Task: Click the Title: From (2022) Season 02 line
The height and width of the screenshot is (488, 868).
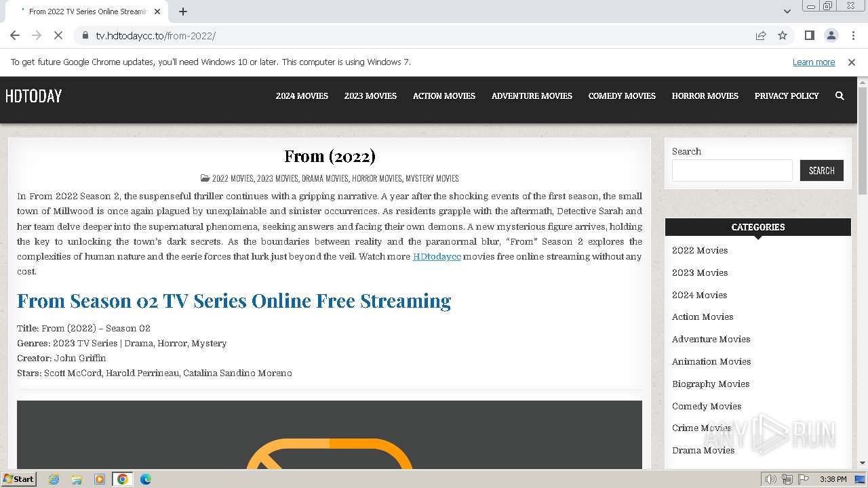Action: [83, 328]
